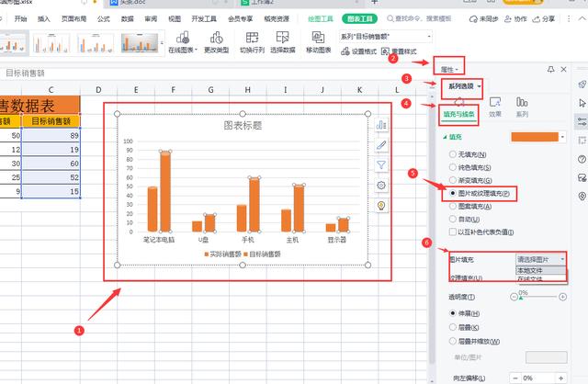Select the fourth dark chart style thumbnail
Viewport: 588px width, 384px height.
pyautogui.click(x=140, y=42)
